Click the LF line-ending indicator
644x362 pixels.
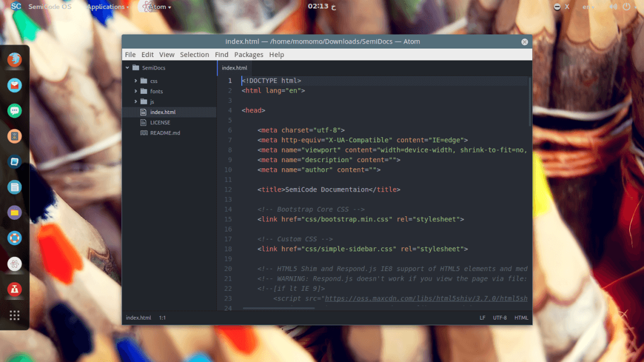click(482, 317)
